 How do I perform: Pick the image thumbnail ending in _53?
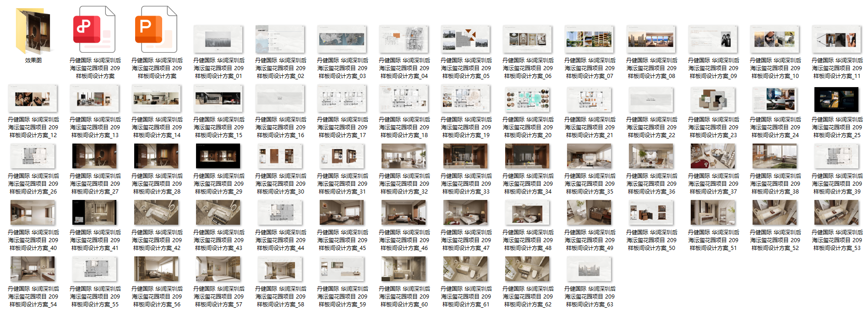point(836,212)
